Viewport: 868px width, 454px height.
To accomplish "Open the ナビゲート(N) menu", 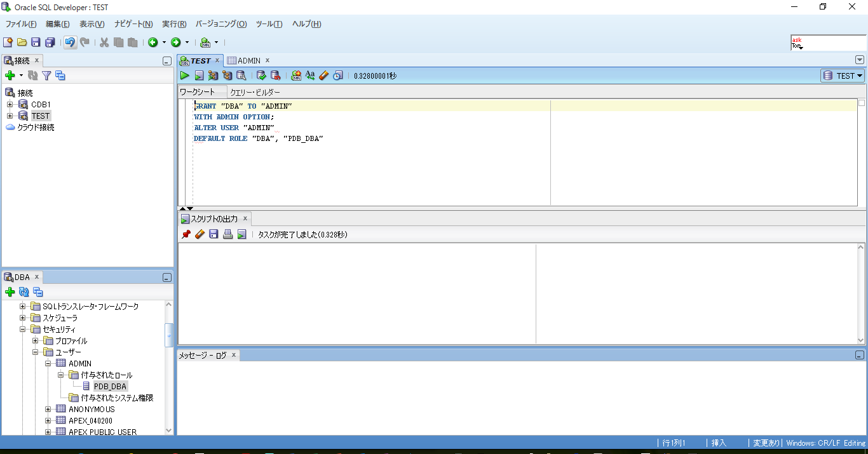I will coord(133,24).
